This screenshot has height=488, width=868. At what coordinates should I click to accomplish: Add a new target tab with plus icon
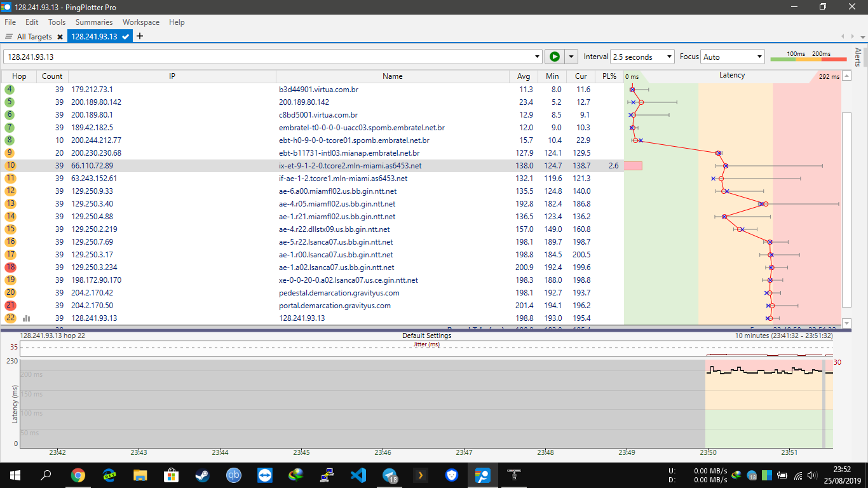click(140, 36)
